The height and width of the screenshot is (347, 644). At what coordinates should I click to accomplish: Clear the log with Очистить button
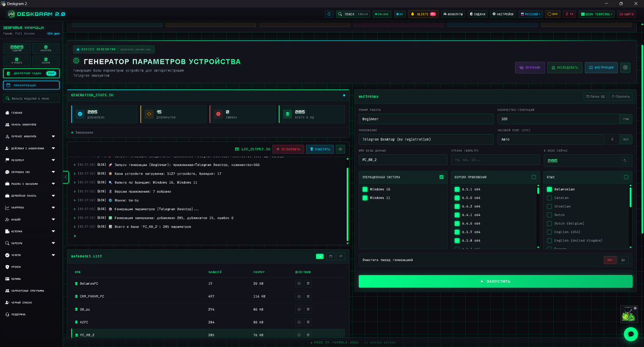click(320, 149)
